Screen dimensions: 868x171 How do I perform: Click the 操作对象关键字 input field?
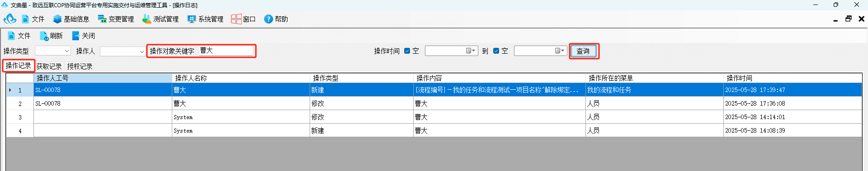coord(226,51)
